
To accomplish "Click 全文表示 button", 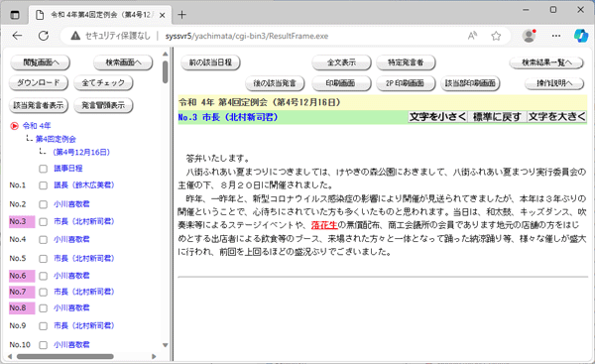I will click(341, 62).
